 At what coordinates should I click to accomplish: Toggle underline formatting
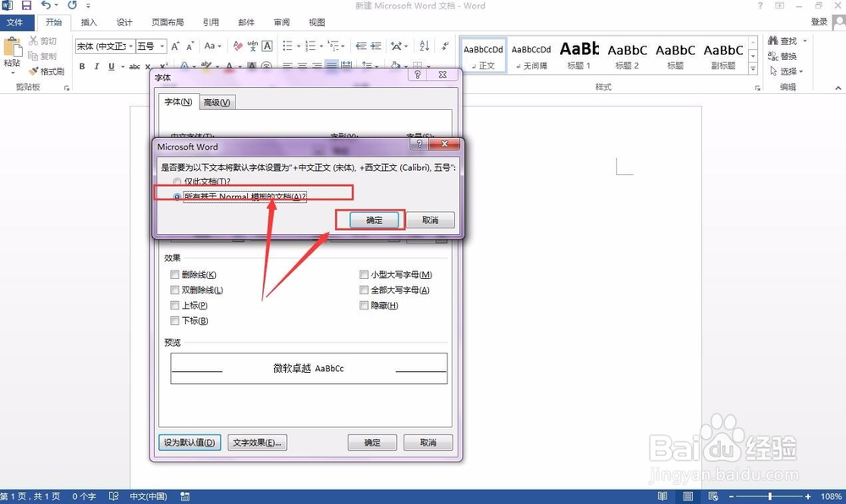tap(111, 66)
